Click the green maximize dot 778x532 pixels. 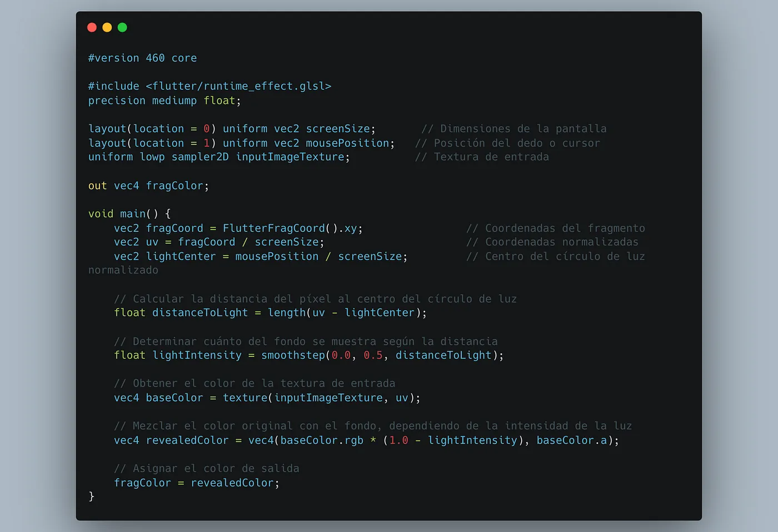pyautogui.click(x=122, y=27)
